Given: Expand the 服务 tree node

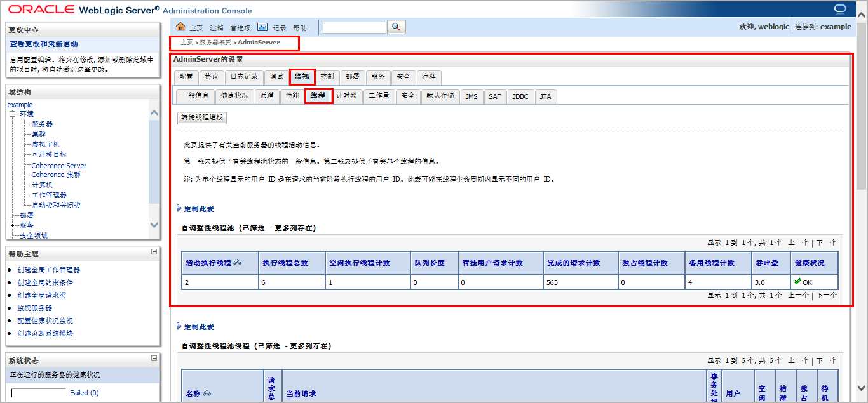Looking at the screenshot, I should pyautogui.click(x=13, y=225).
